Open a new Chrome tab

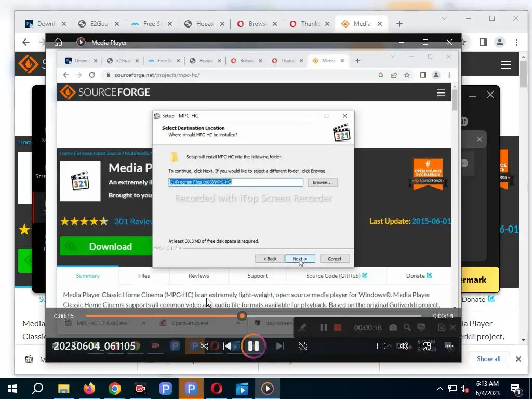pos(400,24)
